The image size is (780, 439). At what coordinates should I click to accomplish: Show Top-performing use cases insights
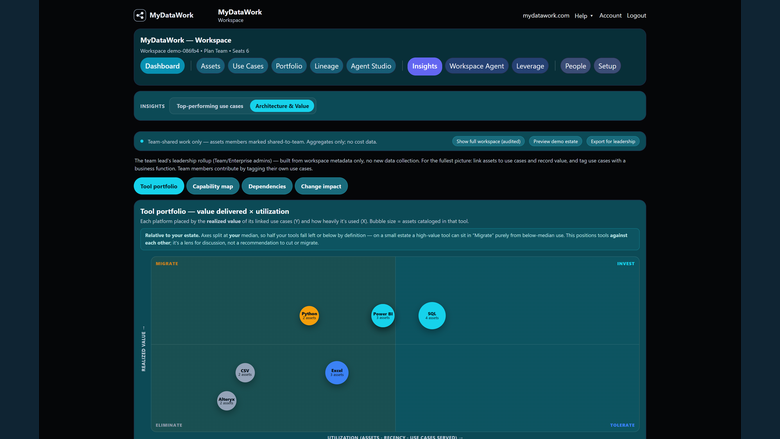click(210, 106)
